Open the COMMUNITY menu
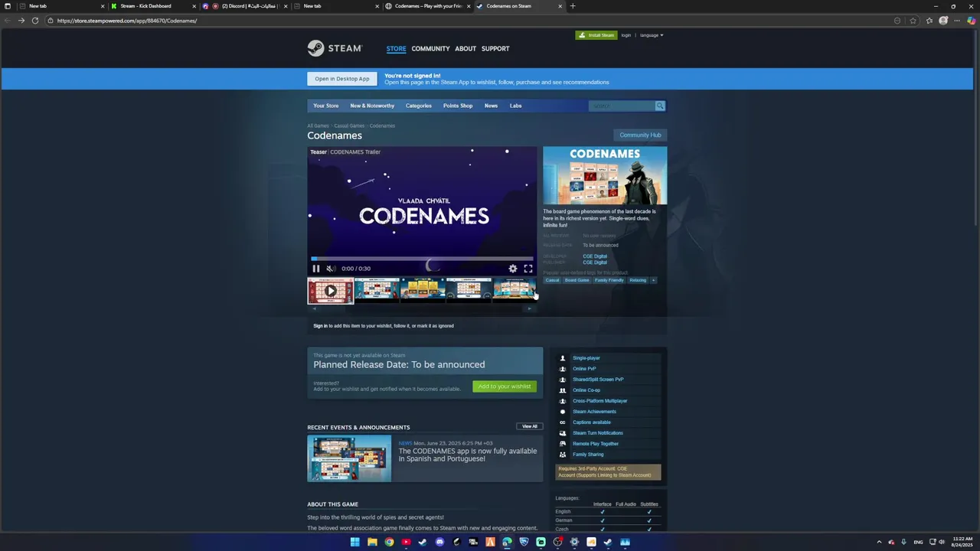The image size is (980, 551). [430, 49]
